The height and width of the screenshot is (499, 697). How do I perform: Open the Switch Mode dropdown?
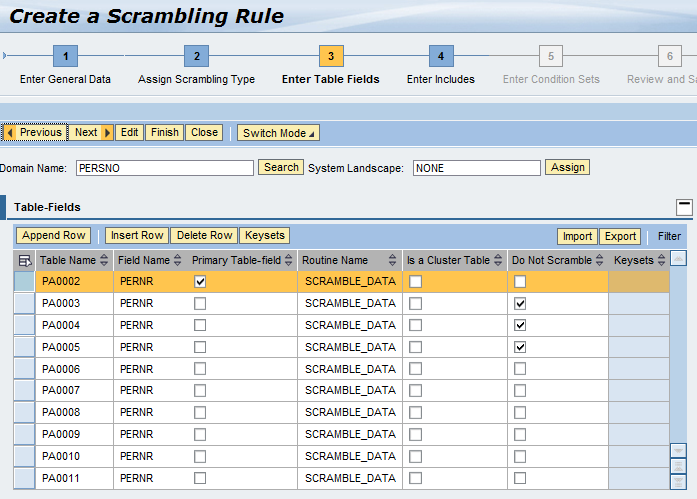point(278,133)
